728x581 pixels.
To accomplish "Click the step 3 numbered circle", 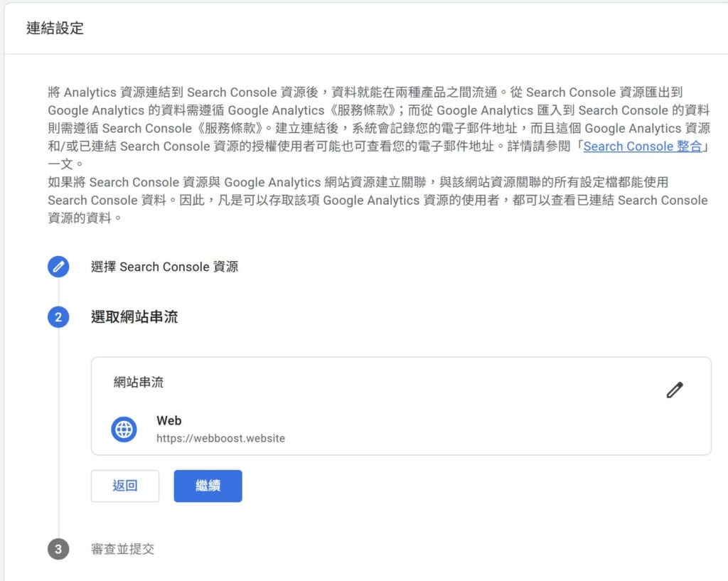I will tap(58, 549).
